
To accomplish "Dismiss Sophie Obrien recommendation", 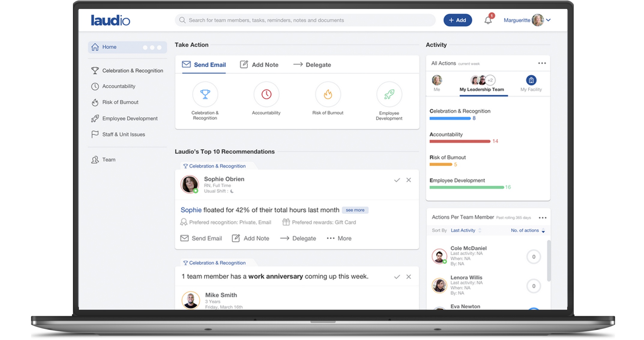I will click(x=409, y=180).
